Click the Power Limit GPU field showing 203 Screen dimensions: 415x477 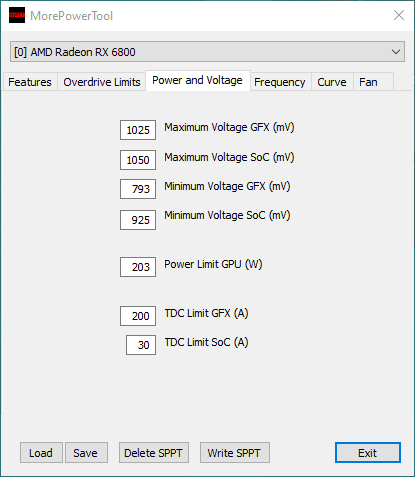[x=138, y=267]
